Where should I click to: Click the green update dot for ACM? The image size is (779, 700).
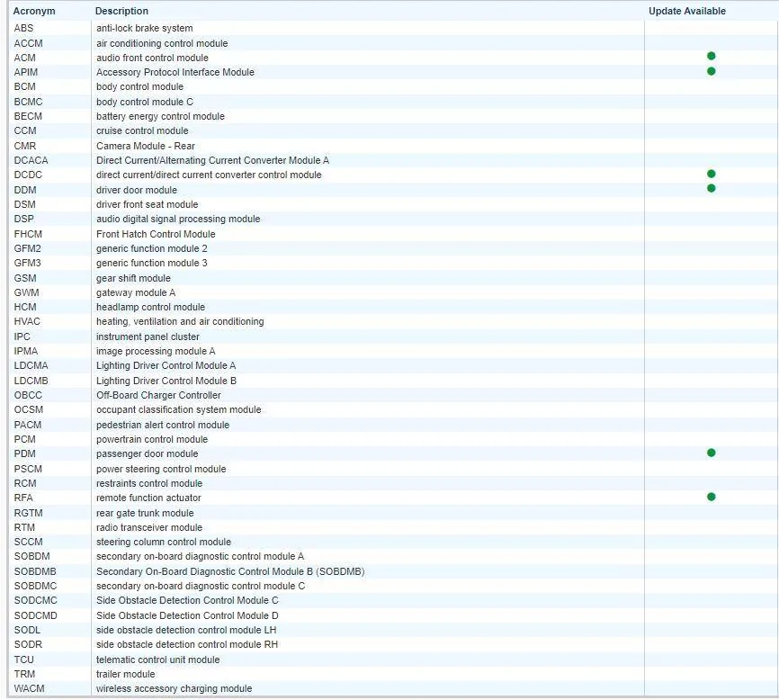coord(711,57)
